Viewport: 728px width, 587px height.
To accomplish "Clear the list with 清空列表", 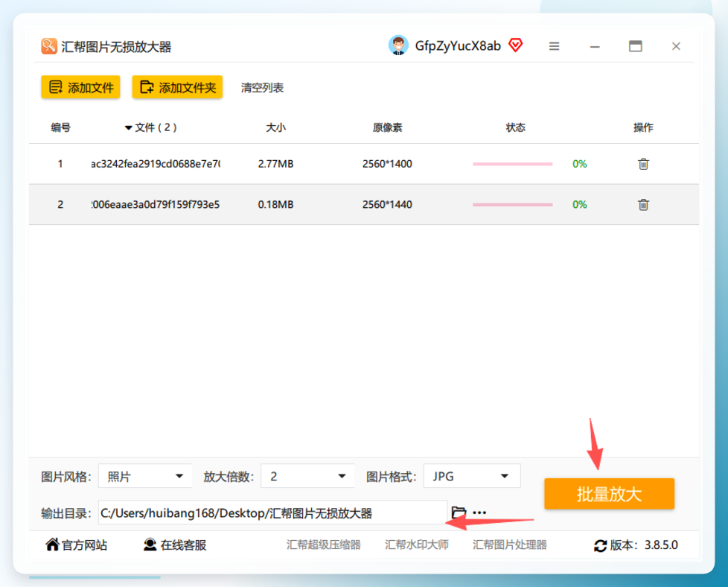I will click(x=262, y=87).
